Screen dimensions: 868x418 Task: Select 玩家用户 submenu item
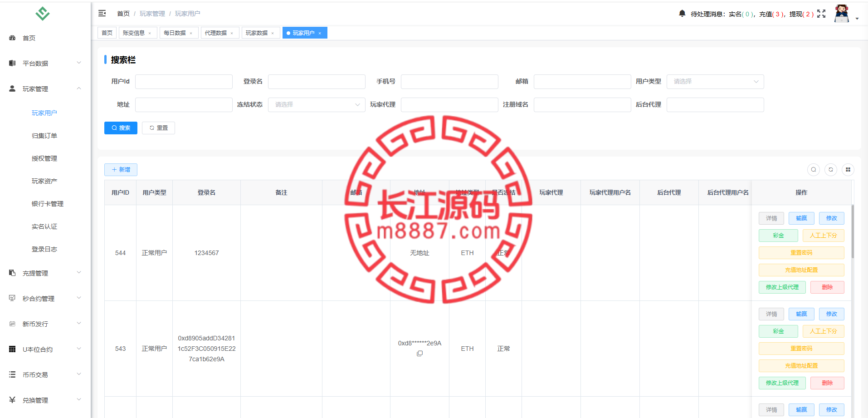pos(44,113)
